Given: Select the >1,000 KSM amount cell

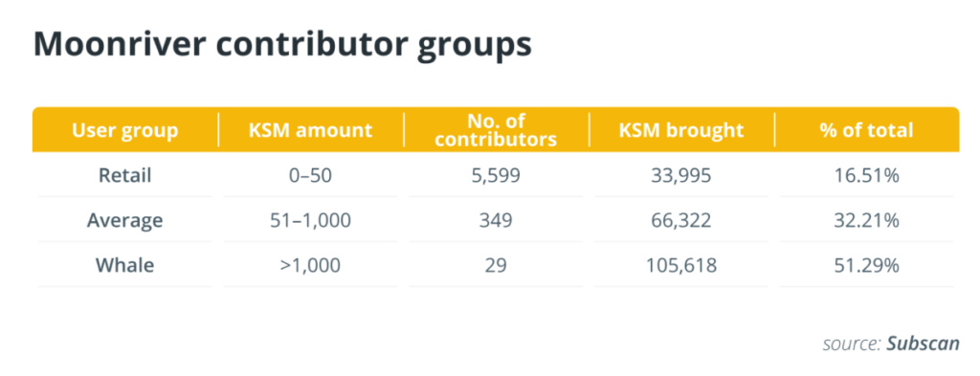Looking at the screenshot, I should pyautogui.click(x=311, y=265).
